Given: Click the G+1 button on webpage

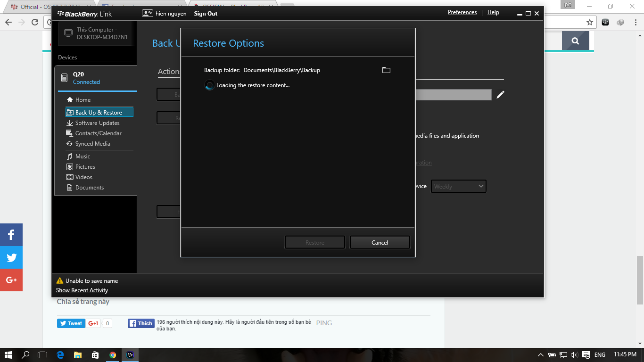Looking at the screenshot, I should click(x=93, y=323).
